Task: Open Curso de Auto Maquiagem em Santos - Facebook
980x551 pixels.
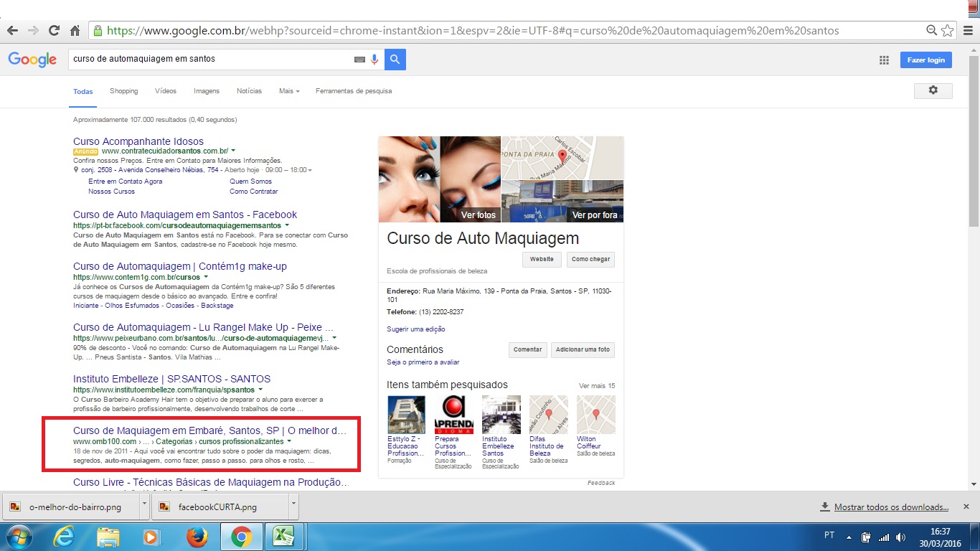Action: coord(185,215)
